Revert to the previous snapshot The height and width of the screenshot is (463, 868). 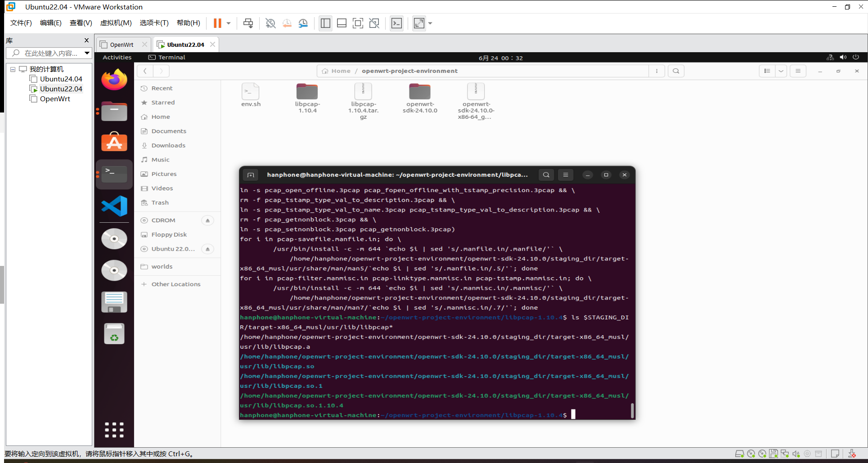(x=287, y=23)
